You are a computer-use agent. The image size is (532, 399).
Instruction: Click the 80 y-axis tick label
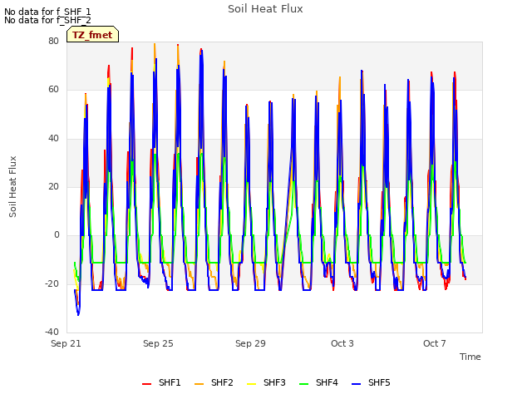click(53, 42)
